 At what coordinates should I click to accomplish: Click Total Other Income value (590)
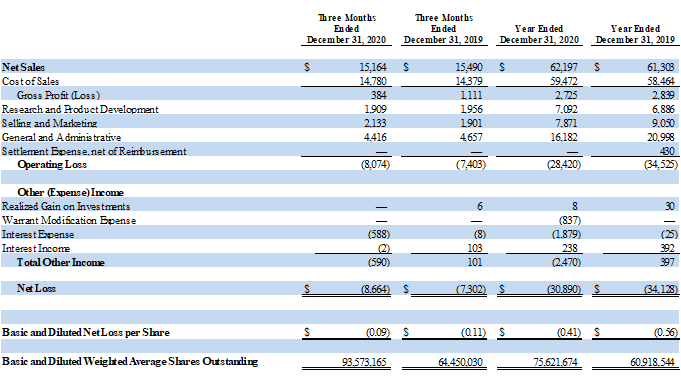(x=379, y=262)
